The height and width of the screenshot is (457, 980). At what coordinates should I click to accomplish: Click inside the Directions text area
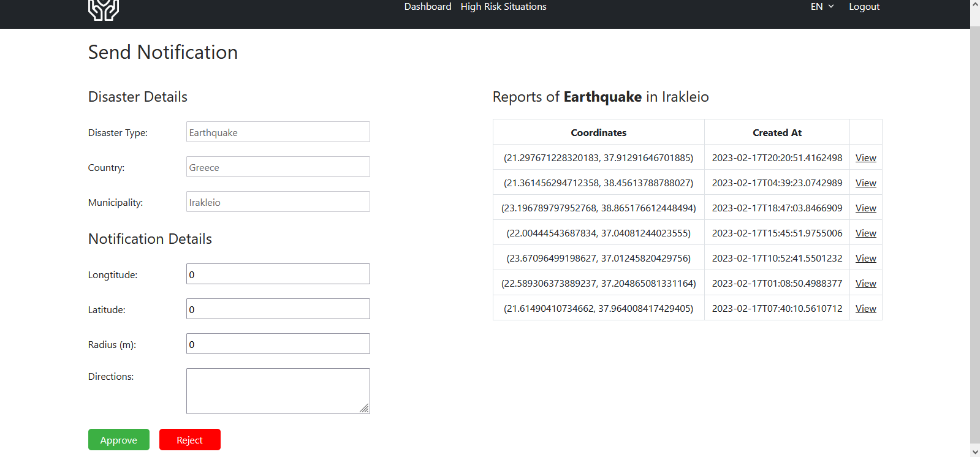pyautogui.click(x=278, y=390)
